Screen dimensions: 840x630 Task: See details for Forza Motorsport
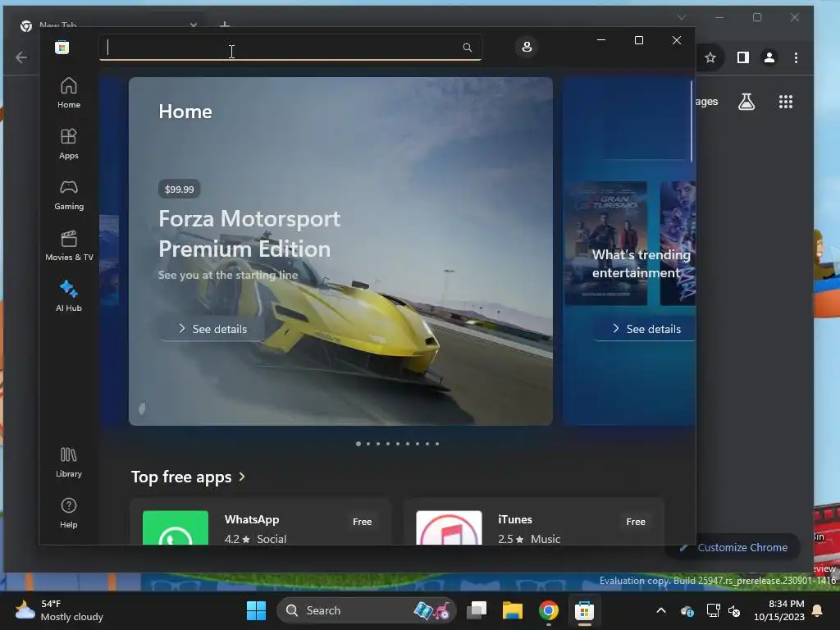point(212,329)
